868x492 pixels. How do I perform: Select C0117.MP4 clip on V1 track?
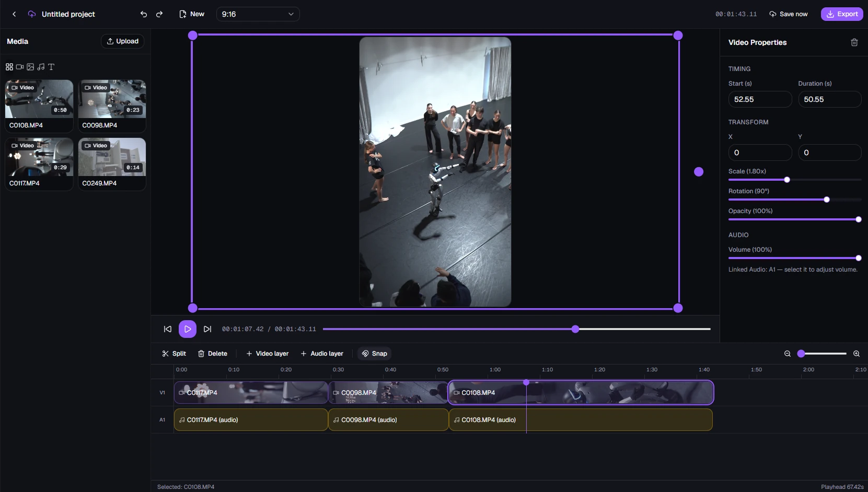(x=251, y=393)
